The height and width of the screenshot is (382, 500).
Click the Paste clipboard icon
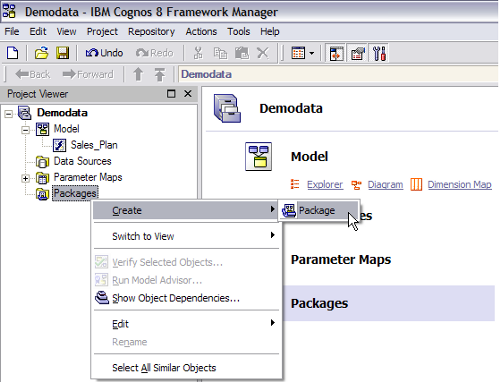coord(242,53)
